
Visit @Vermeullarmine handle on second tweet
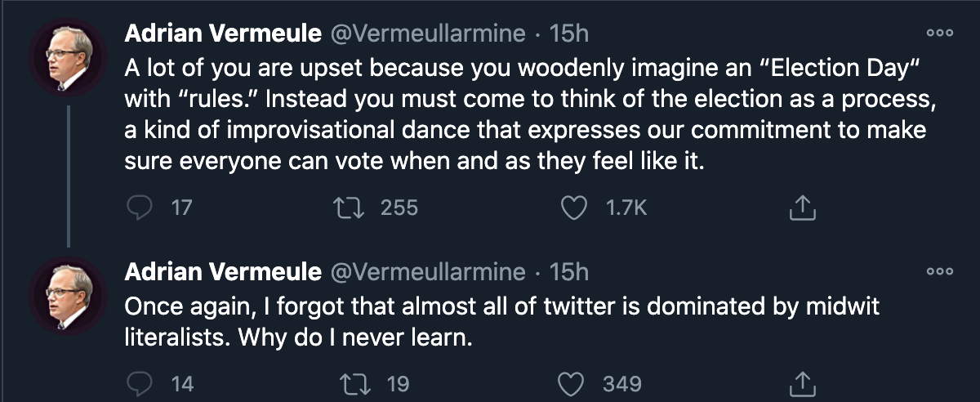point(425,271)
